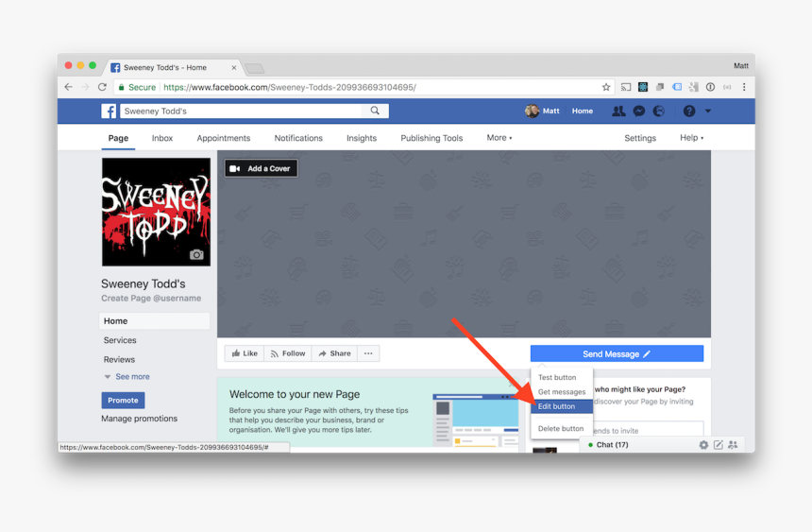
Task: Open the Messenger icon in header
Action: click(x=639, y=111)
